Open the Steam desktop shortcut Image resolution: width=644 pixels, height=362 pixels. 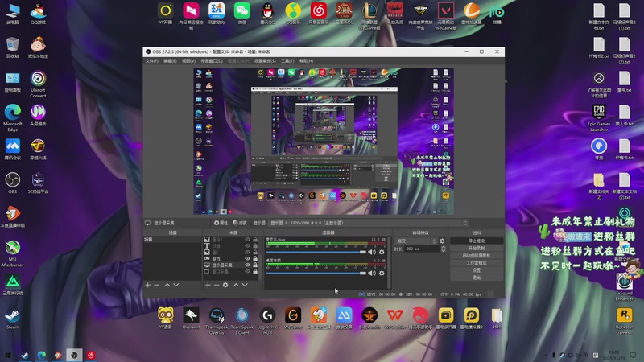(x=13, y=319)
